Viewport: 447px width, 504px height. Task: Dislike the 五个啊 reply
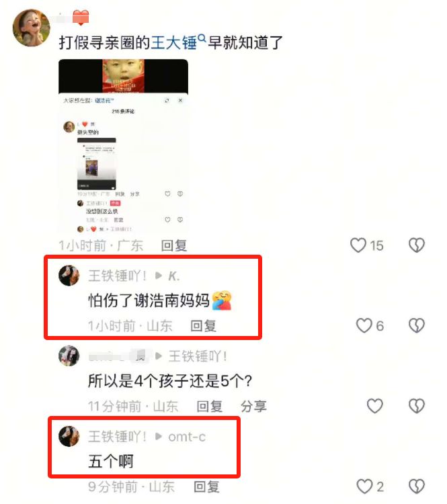(417, 487)
